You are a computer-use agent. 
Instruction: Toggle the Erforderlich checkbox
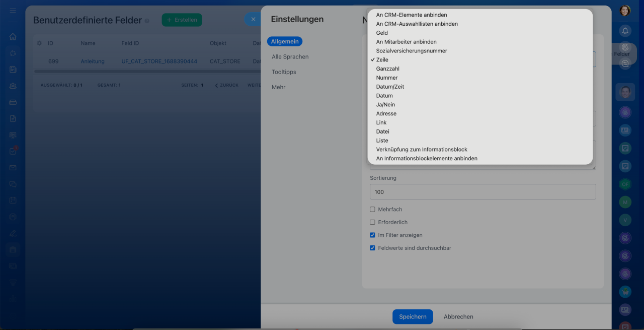pyautogui.click(x=373, y=222)
